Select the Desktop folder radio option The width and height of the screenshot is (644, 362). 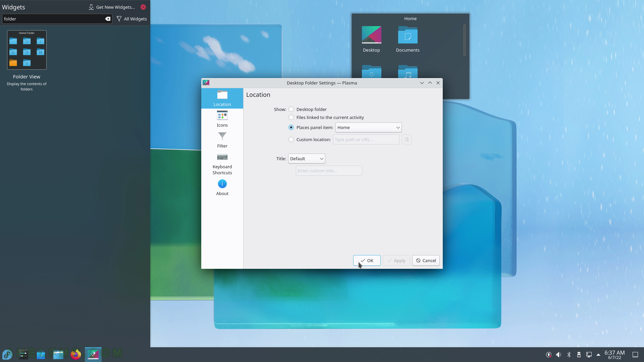291,109
